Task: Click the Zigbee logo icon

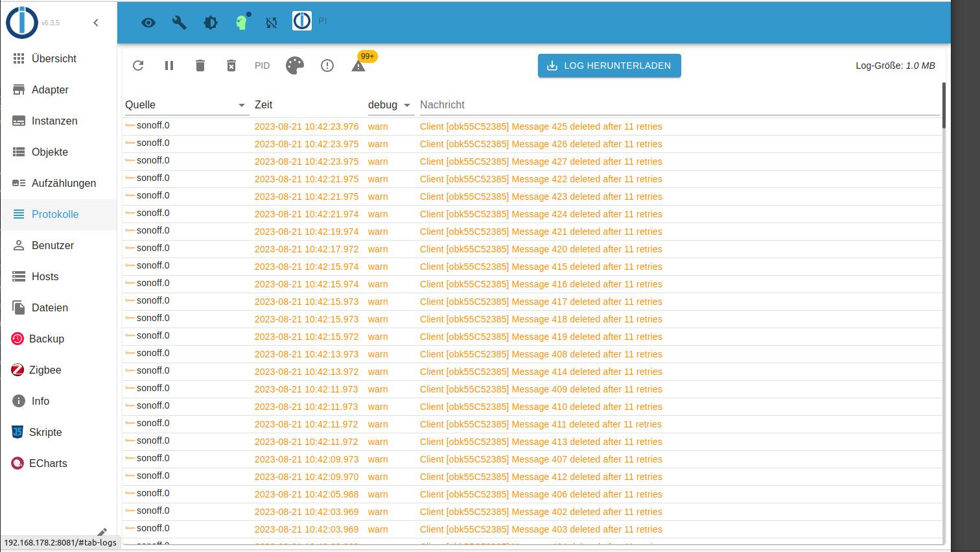Action: click(17, 370)
